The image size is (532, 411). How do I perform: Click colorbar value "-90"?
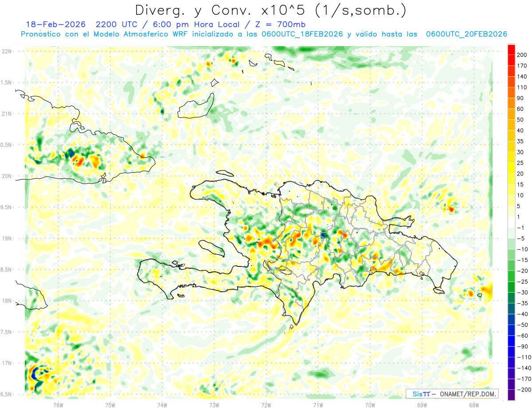tap(523, 347)
